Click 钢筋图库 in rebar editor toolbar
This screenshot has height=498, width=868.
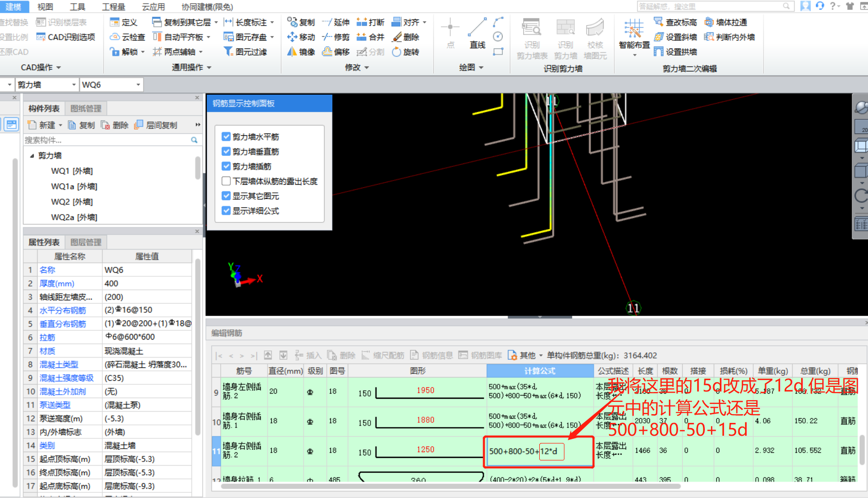(x=480, y=355)
